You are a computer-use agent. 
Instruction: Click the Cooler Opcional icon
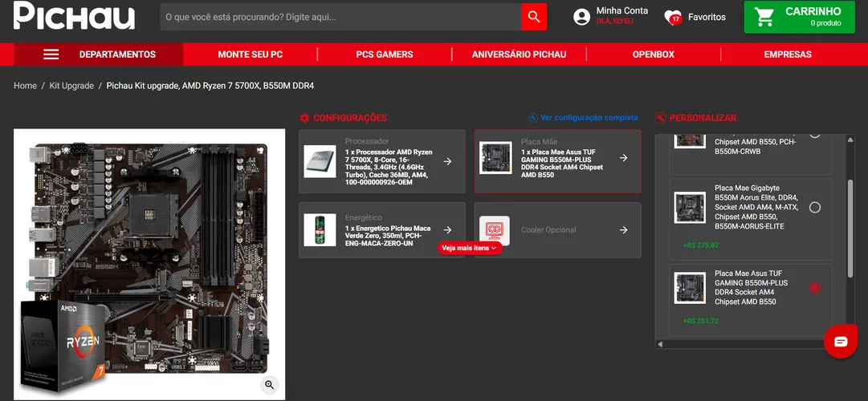[x=495, y=230]
